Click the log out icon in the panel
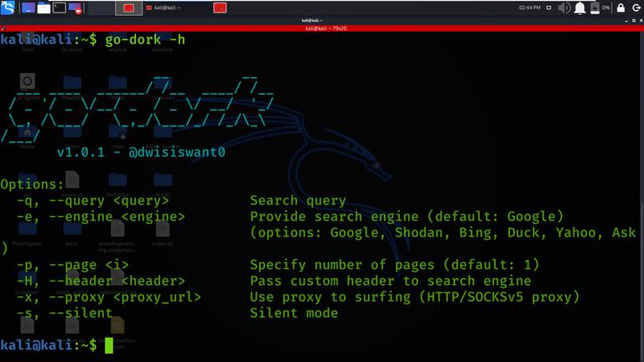 (636, 8)
